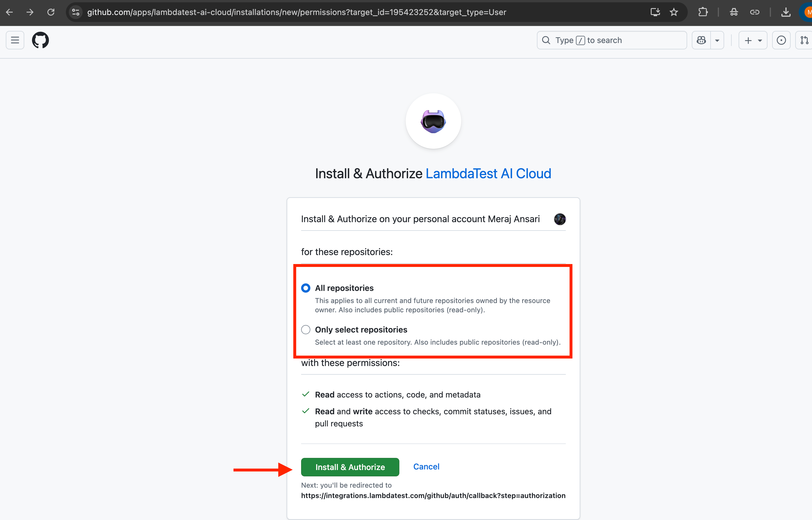Image resolution: width=812 pixels, height=520 pixels.
Task: Select the All repositories option
Action: 306,288
